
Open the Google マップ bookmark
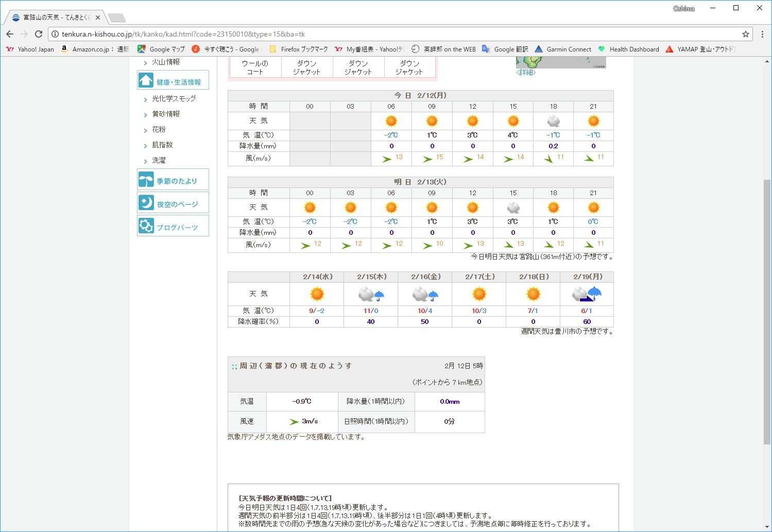161,49
